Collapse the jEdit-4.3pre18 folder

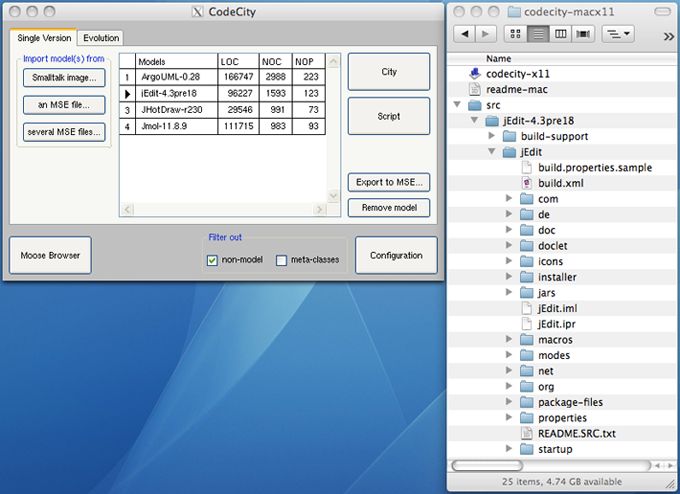(474, 120)
